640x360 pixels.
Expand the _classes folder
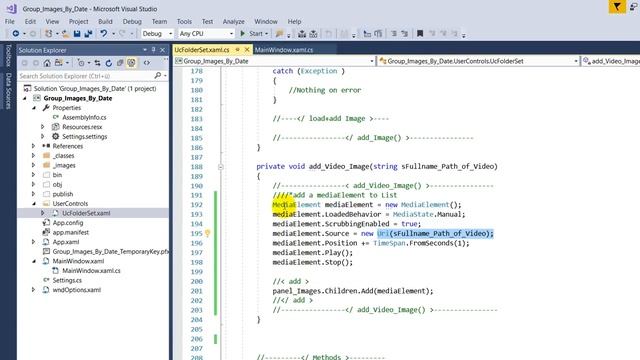[x=33, y=156]
